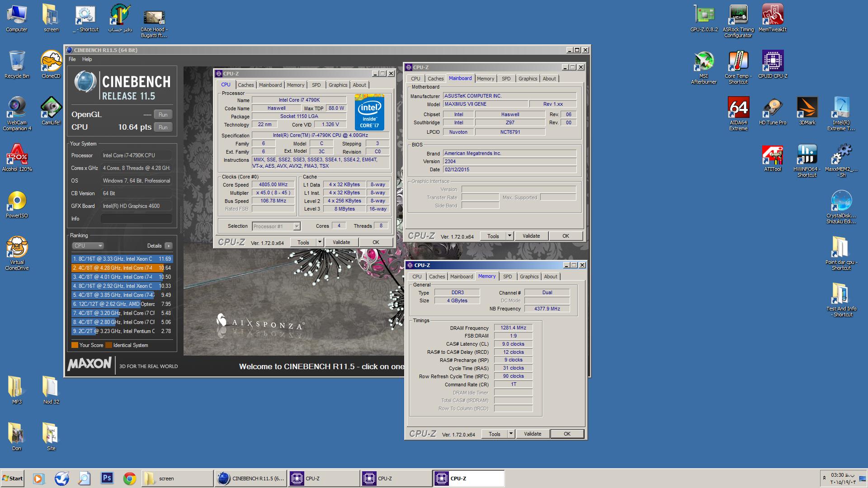Expand Tools arrow in CPU tab window
Screen dimensions: 868x488
(x=320, y=242)
